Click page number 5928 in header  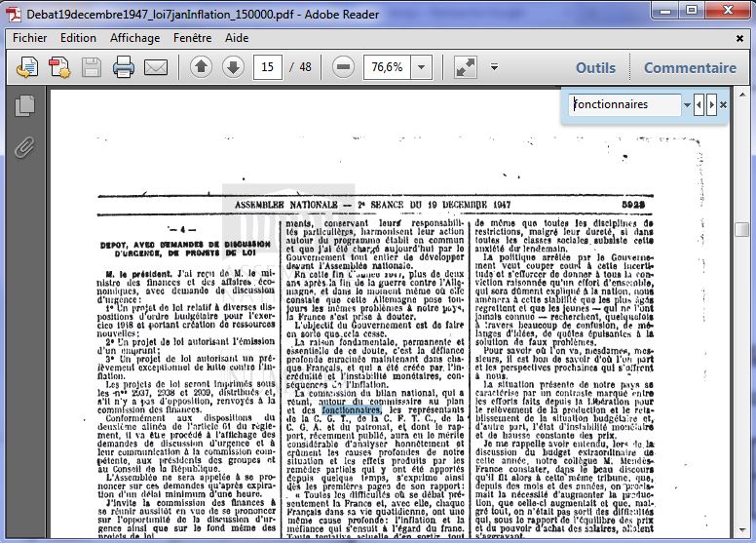click(x=633, y=205)
